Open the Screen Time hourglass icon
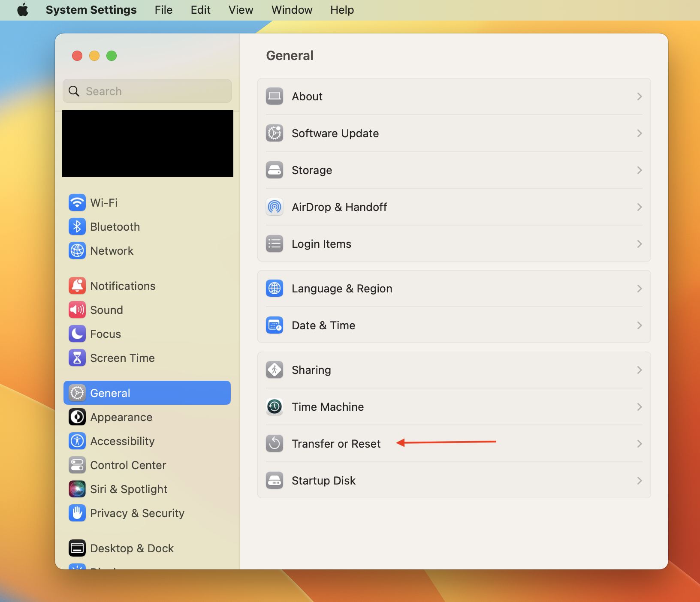700x602 pixels. [77, 358]
